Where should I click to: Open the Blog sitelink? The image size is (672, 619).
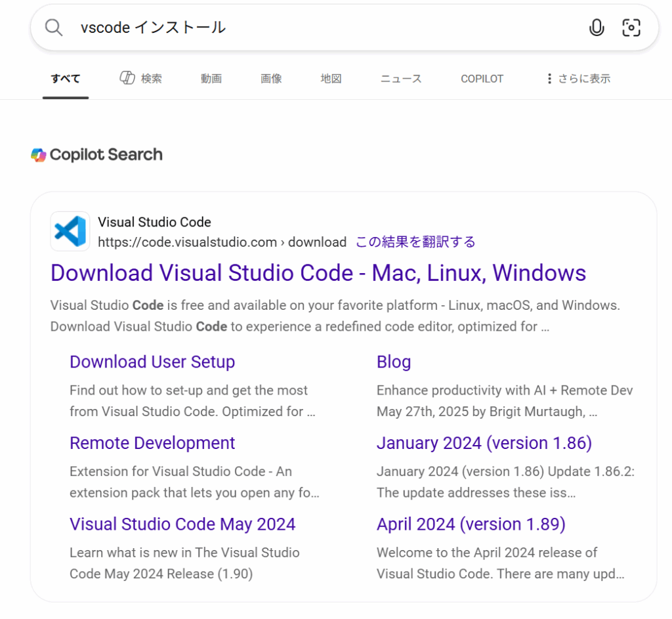(394, 362)
